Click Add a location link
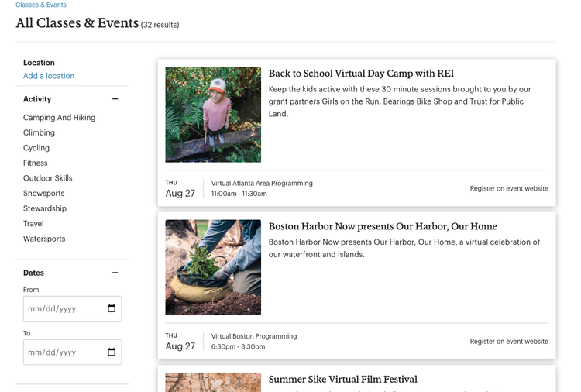581x392 pixels. click(49, 76)
